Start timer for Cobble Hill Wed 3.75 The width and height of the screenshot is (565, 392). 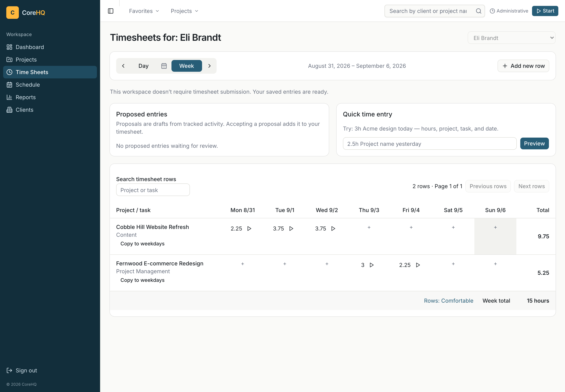click(333, 229)
